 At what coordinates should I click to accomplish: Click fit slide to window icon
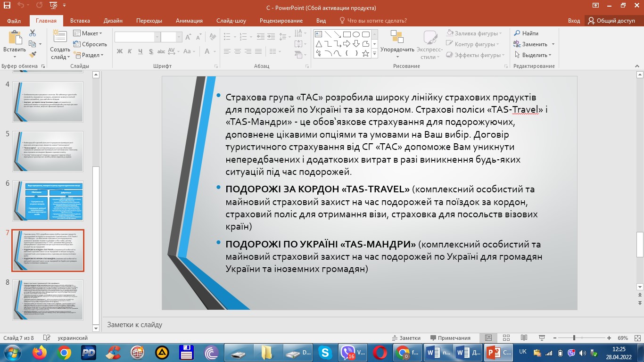click(637, 338)
